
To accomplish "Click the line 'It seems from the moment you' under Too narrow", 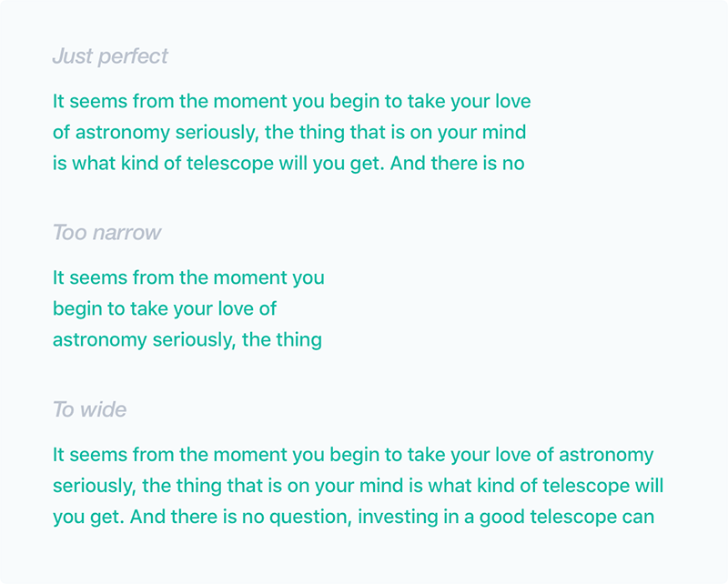I will point(188,278).
